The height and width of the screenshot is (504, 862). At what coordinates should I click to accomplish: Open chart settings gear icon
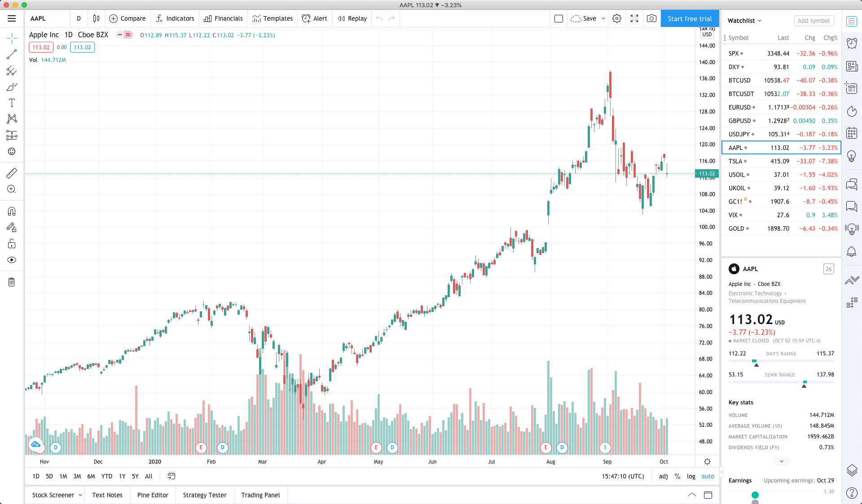[x=617, y=18]
